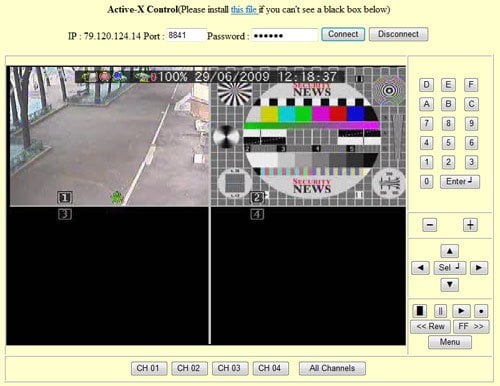Click keypad number 2
Image resolution: width=500 pixels, height=386 pixels.
tap(448, 162)
